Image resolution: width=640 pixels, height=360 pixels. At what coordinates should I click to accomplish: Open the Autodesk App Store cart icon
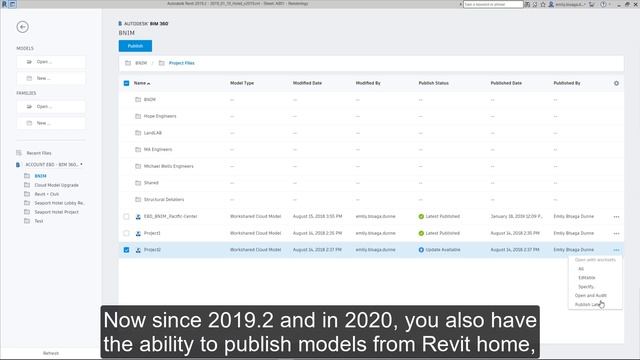pyautogui.click(x=591, y=4)
